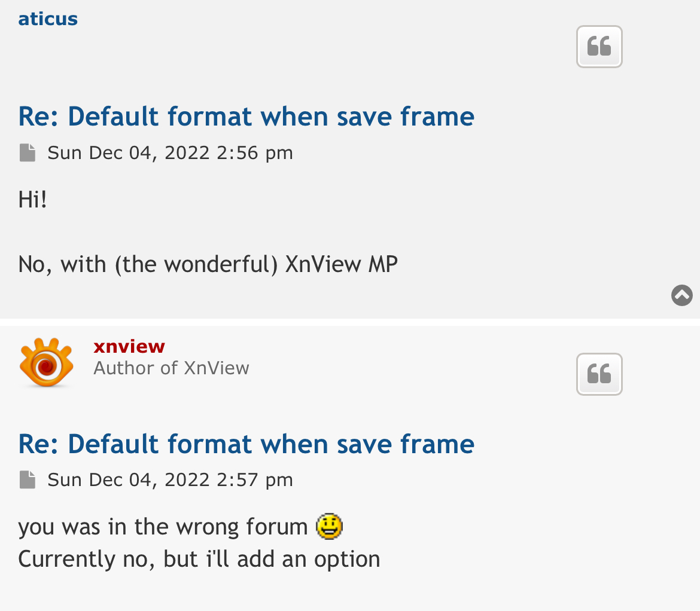This screenshot has width=700, height=611.
Task: Click the 2:57 pm post timestamp
Action: click(170, 479)
